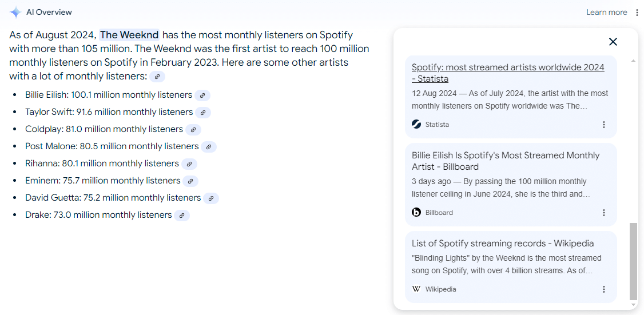
Task: Click the link icon beside Taylor Swift
Action: pos(203,113)
